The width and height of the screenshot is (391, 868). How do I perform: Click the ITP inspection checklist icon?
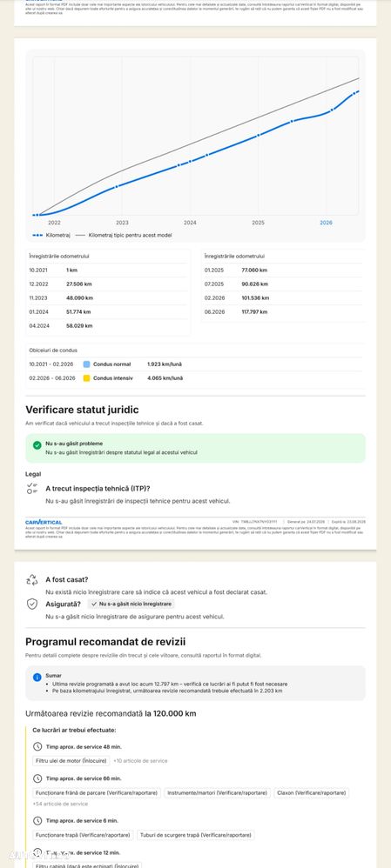pyautogui.click(x=31, y=488)
